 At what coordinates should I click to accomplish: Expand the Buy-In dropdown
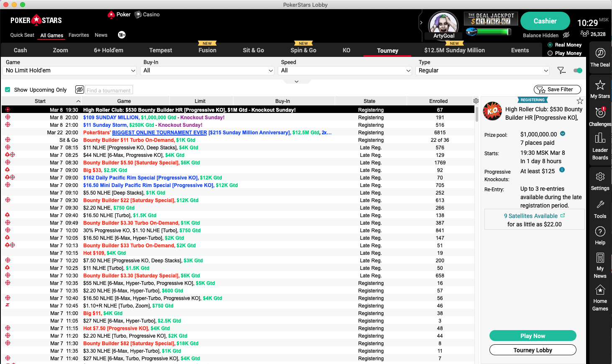click(x=207, y=70)
